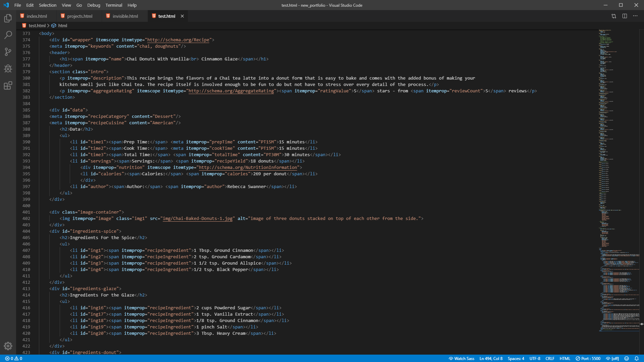Open the Source Control view
The width and height of the screenshot is (644, 362).
point(8,52)
